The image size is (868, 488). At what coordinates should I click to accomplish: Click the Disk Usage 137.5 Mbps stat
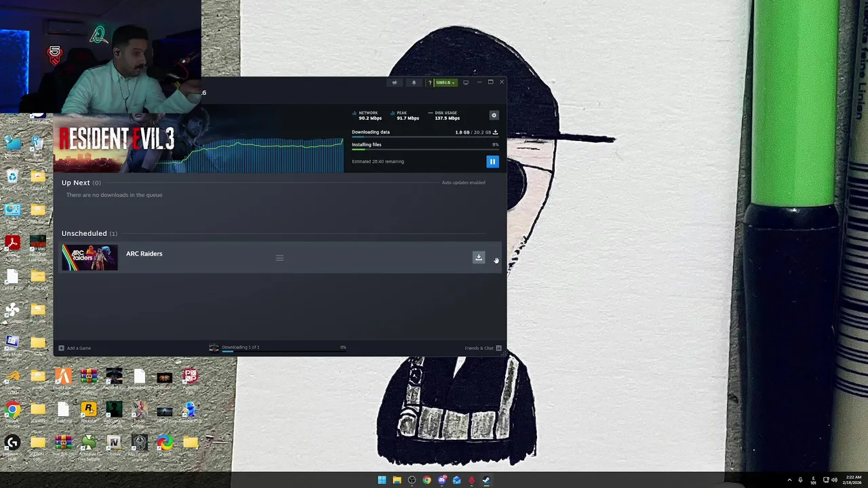click(x=443, y=115)
